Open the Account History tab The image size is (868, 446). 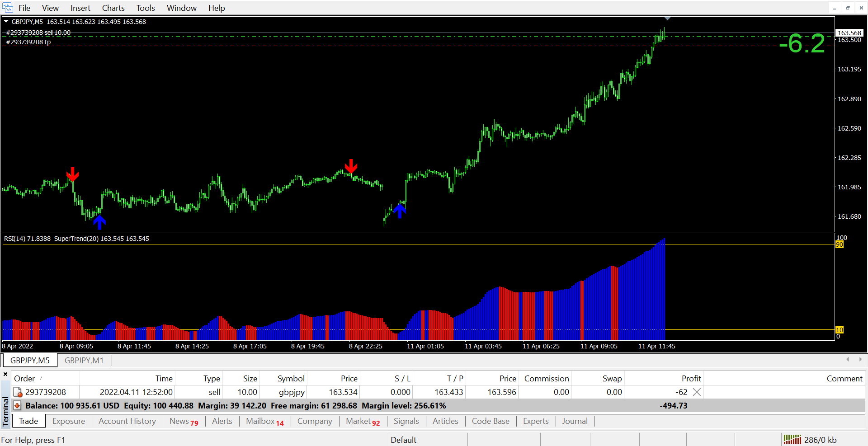coord(127,421)
